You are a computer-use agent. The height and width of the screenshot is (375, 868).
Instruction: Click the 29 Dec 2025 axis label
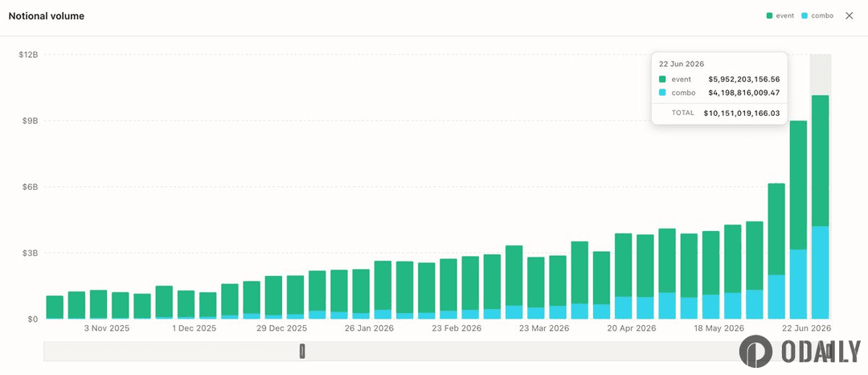tap(281, 328)
